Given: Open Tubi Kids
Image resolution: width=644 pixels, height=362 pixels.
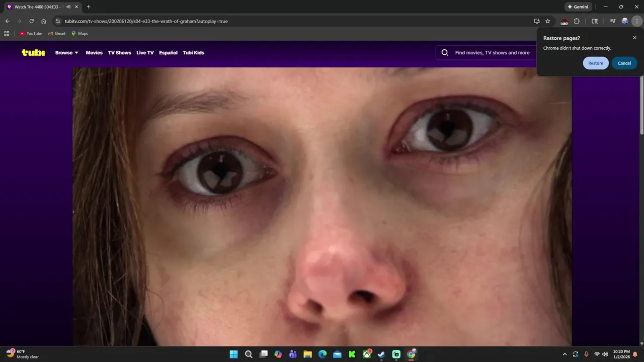Looking at the screenshot, I should (x=193, y=53).
